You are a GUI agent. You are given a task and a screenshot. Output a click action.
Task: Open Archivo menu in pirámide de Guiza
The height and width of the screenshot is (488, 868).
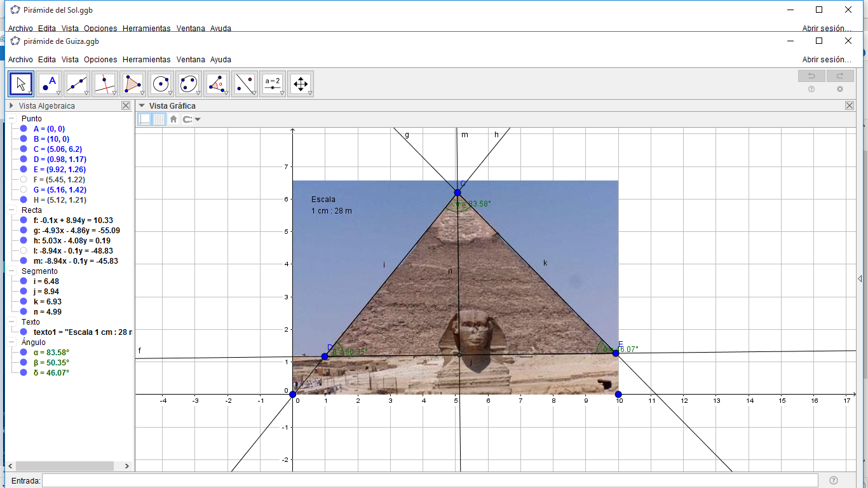coord(20,60)
